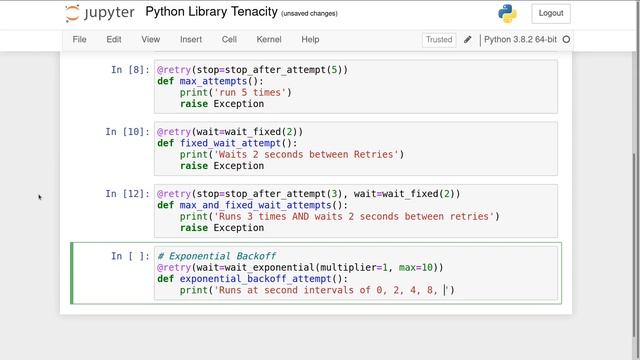Image resolution: width=640 pixels, height=360 pixels.
Task: Open the Kernel menu
Action: click(x=269, y=40)
